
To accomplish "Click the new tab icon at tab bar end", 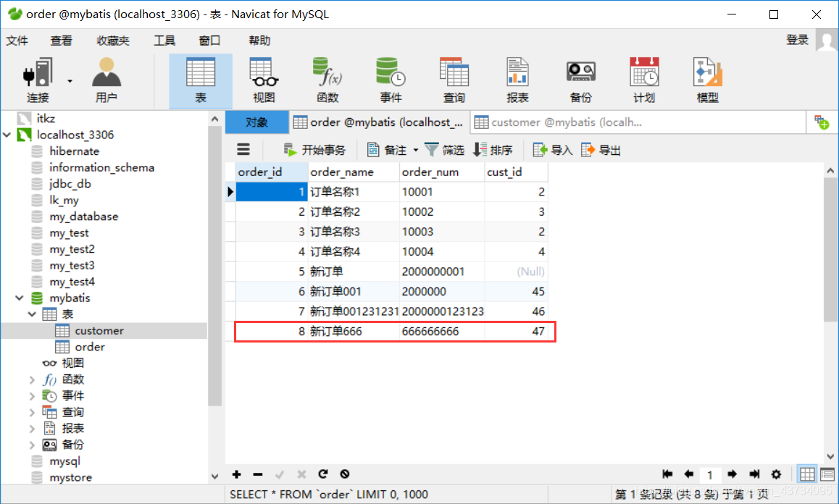I will coord(822,122).
